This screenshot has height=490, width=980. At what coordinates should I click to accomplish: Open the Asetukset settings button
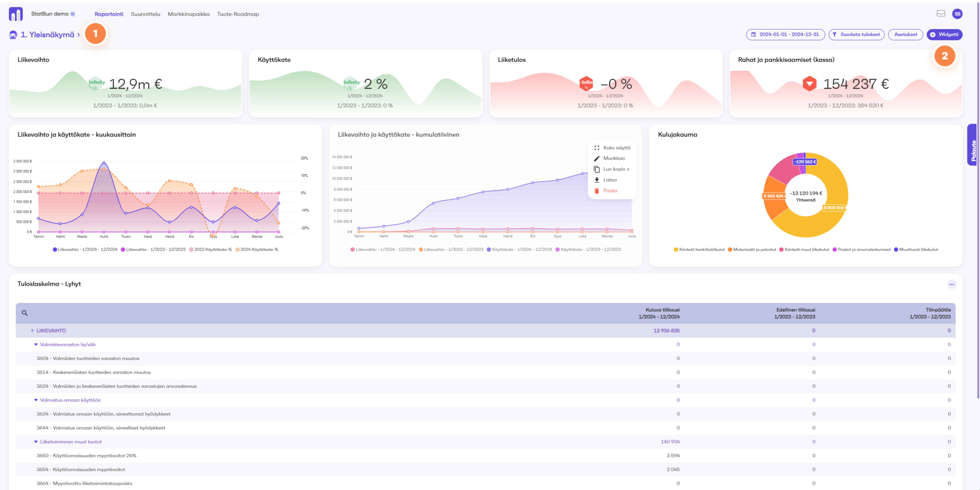[905, 35]
